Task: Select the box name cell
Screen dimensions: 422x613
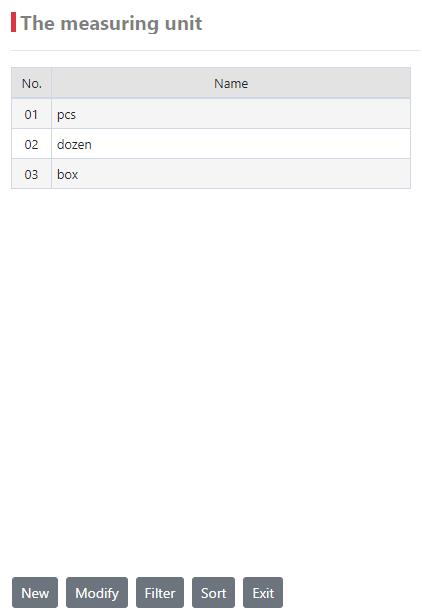Action: coord(231,174)
